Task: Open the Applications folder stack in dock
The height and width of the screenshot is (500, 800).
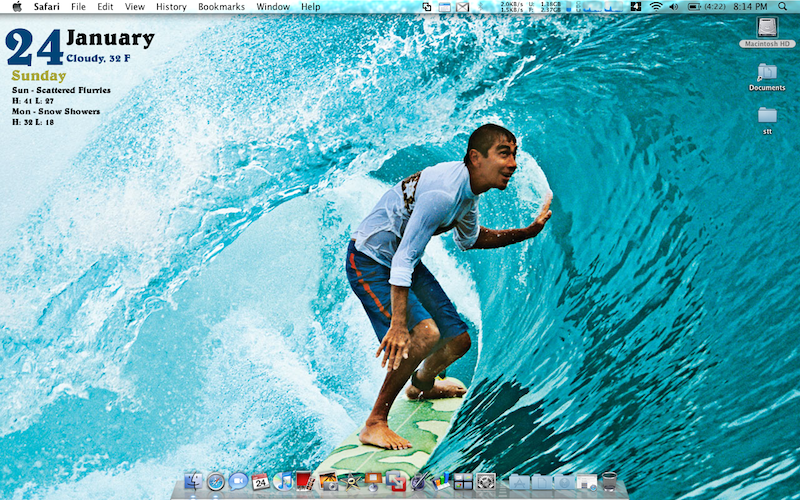Action: (519, 481)
